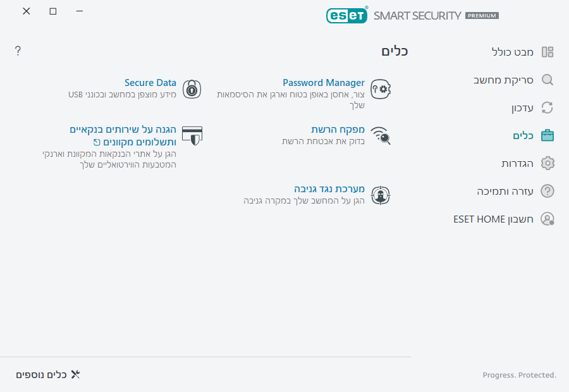Select the סריקת מחשב magnifier icon
The image size is (569, 392).
point(548,80)
